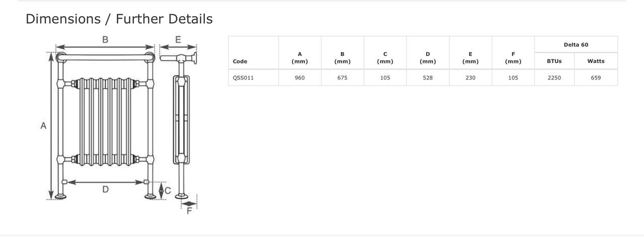Click the "E" depth label in the side view
This screenshot has height=237, width=644.
tap(178, 40)
